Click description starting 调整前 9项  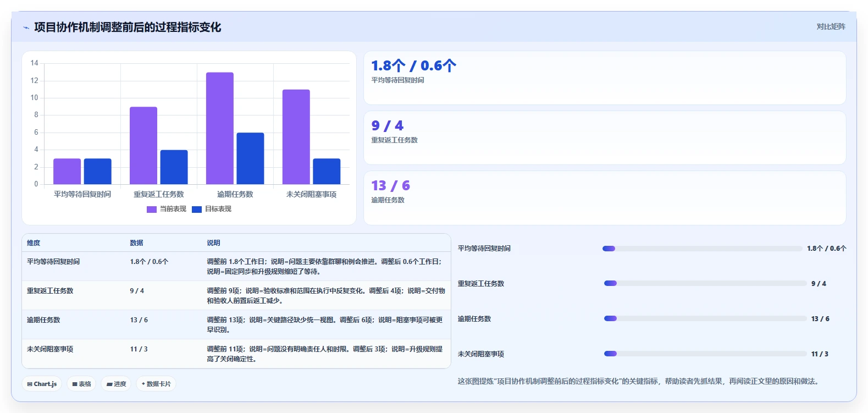coord(326,296)
